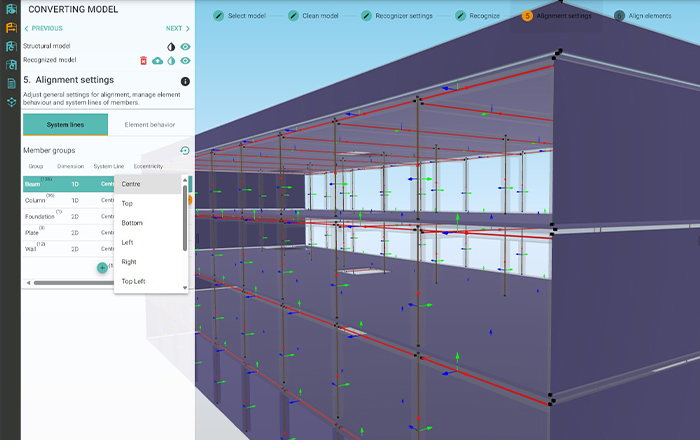Go back with the PREVIOUS link

click(x=43, y=29)
